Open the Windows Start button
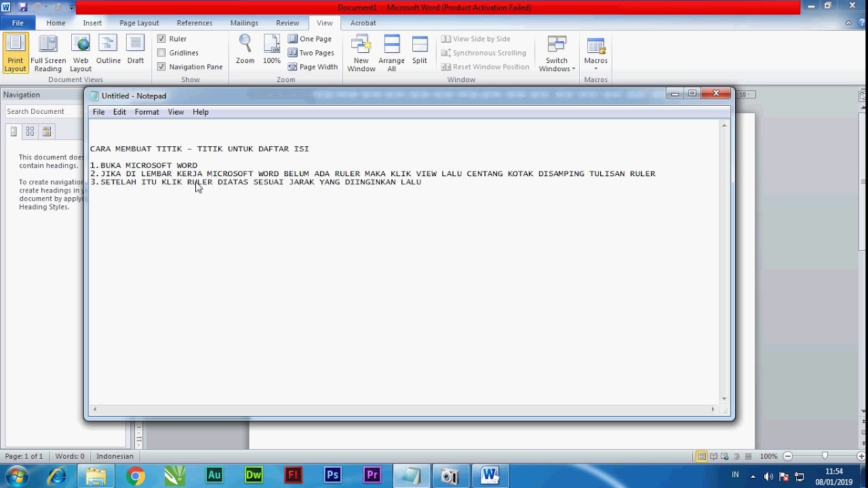The width and height of the screenshot is (868, 488). tap(17, 475)
